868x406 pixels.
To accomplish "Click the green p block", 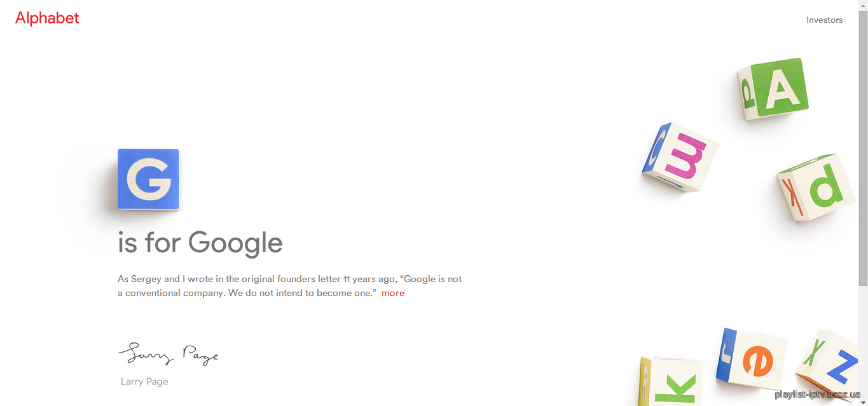I will click(816, 187).
